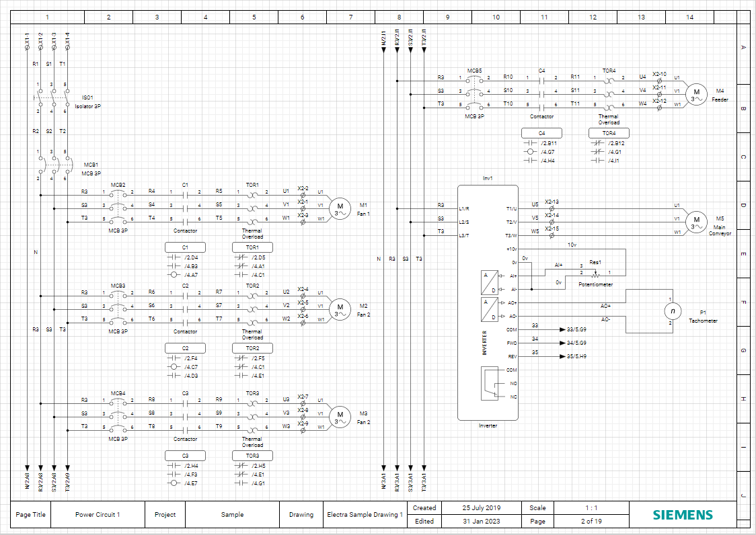Follow the 34/5.G9 cross-reference
Screen dimensions: 756x535
576,343
